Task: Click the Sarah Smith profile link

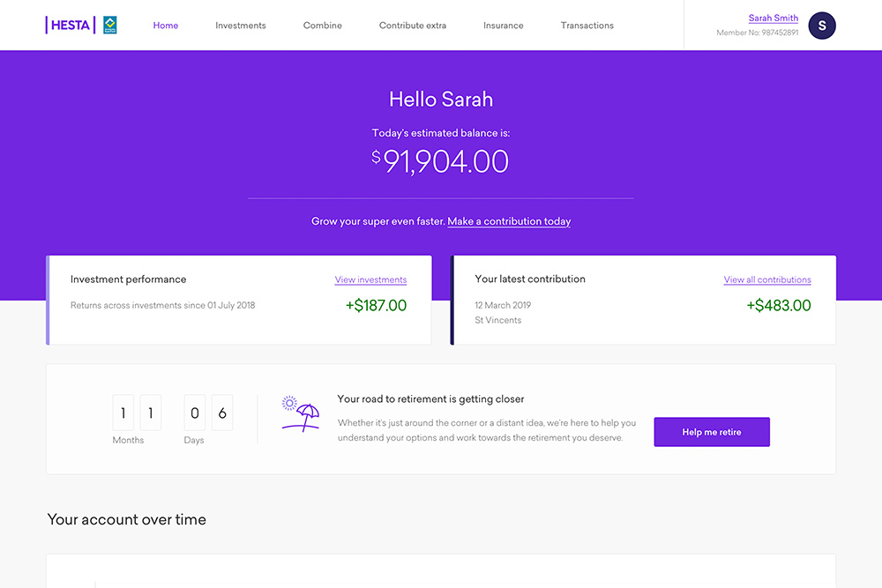Action: [774, 19]
